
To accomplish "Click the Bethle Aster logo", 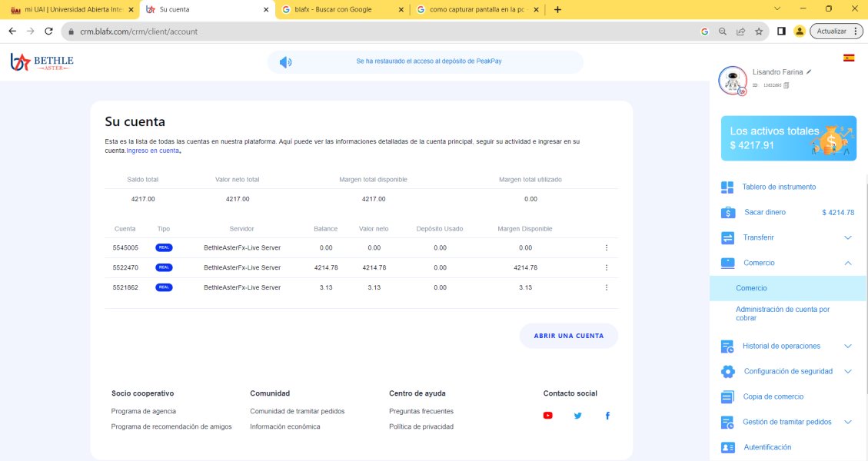I will tap(42, 62).
